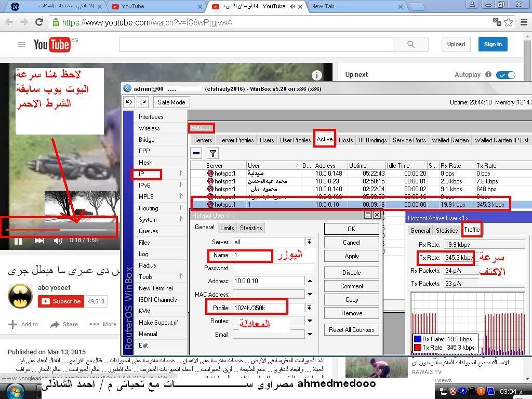The width and height of the screenshot is (532, 399).
Task: Toggle the Autoplay switch
Action: [x=506, y=75]
